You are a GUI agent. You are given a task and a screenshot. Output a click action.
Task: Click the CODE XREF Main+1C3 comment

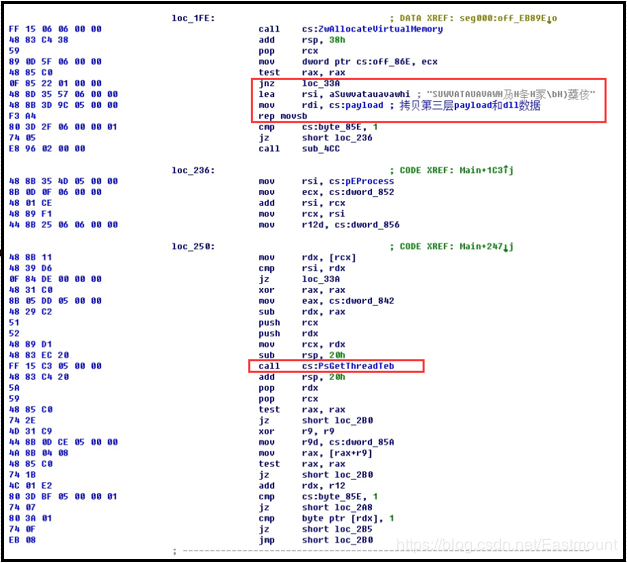coord(451,170)
